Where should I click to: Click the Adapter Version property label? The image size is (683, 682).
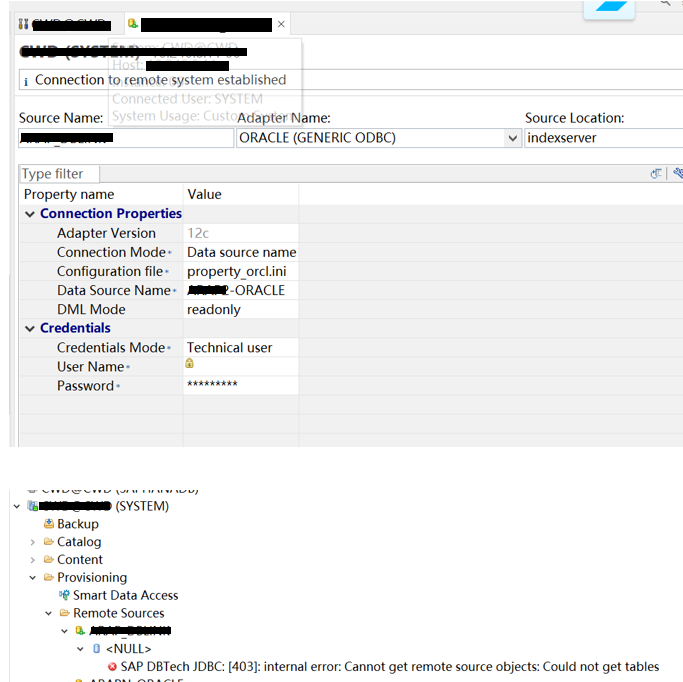pos(106,233)
